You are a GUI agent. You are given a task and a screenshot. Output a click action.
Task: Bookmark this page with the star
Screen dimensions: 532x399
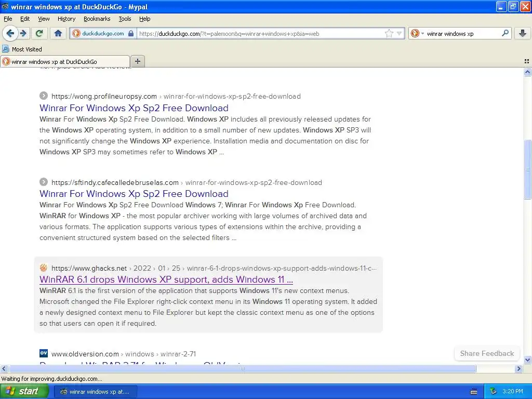[x=389, y=33]
